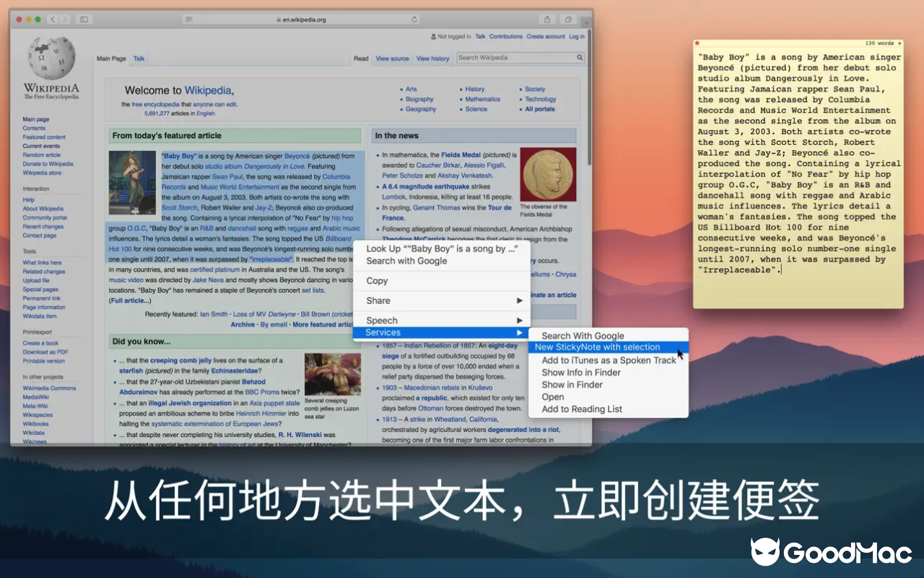This screenshot has width=924, height=578.
Task: Show all tabs overview icon
Action: point(568,20)
